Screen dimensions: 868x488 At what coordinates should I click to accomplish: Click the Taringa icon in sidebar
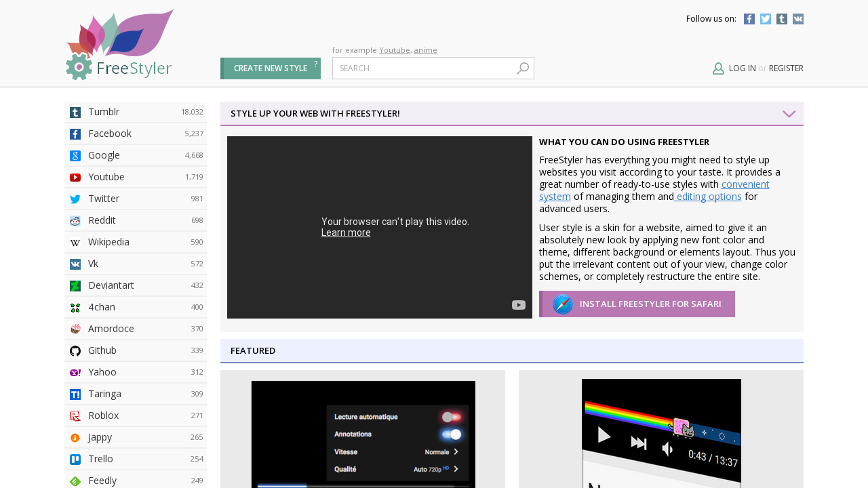click(x=75, y=394)
